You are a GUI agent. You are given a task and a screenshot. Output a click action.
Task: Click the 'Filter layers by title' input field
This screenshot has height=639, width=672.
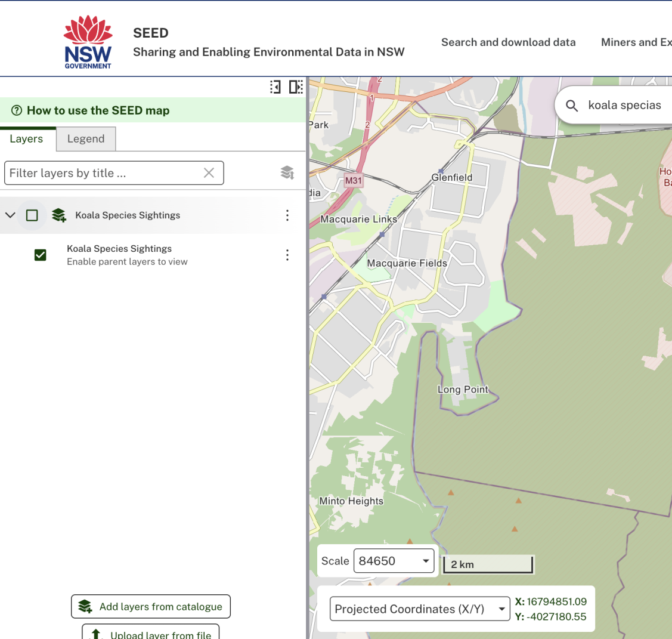[114, 173]
